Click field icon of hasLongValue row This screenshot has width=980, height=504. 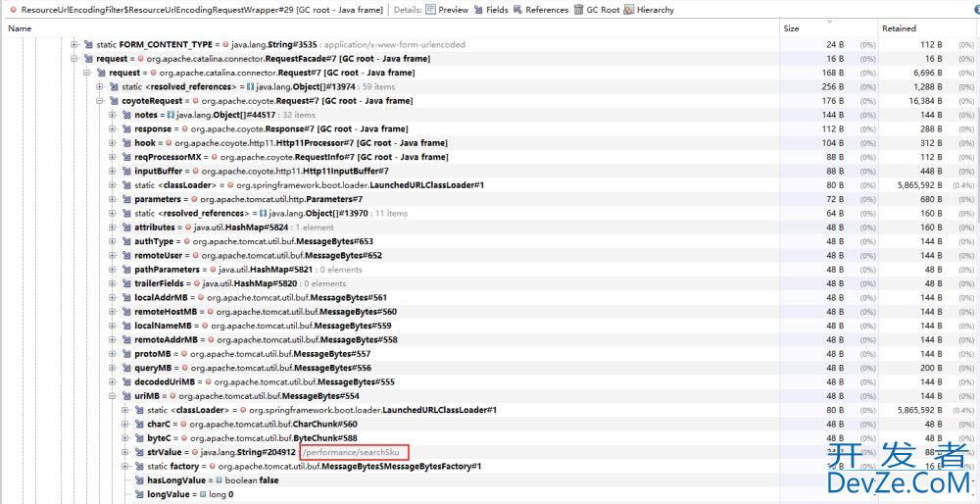tap(139, 480)
